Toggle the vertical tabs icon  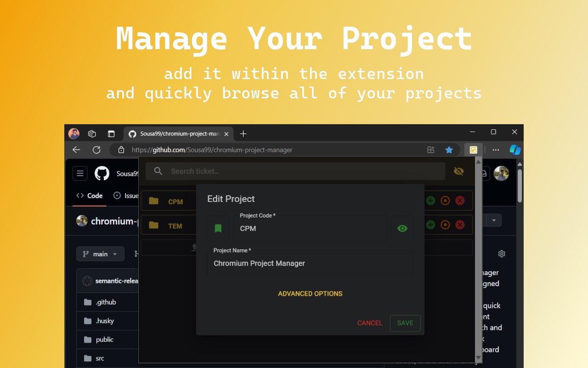click(111, 134)
